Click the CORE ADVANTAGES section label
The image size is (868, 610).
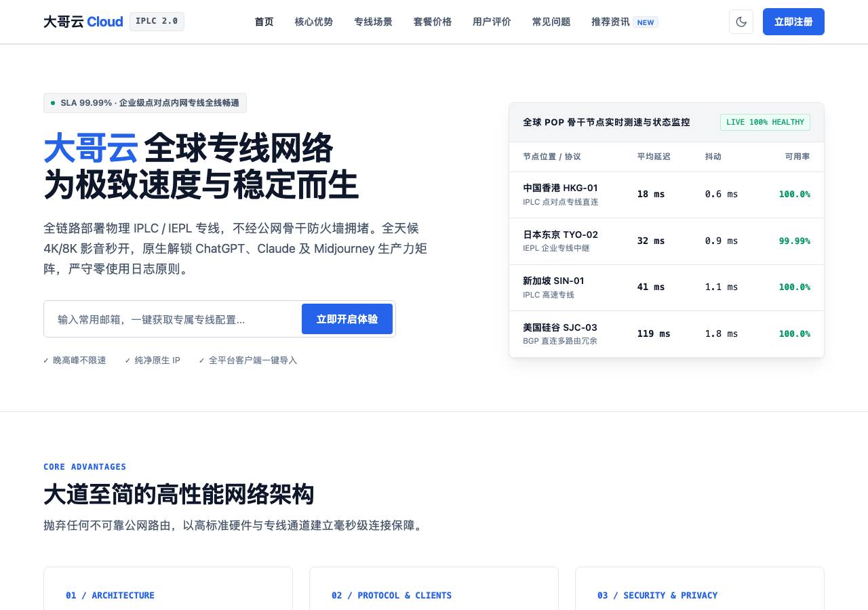pos(85,467)
